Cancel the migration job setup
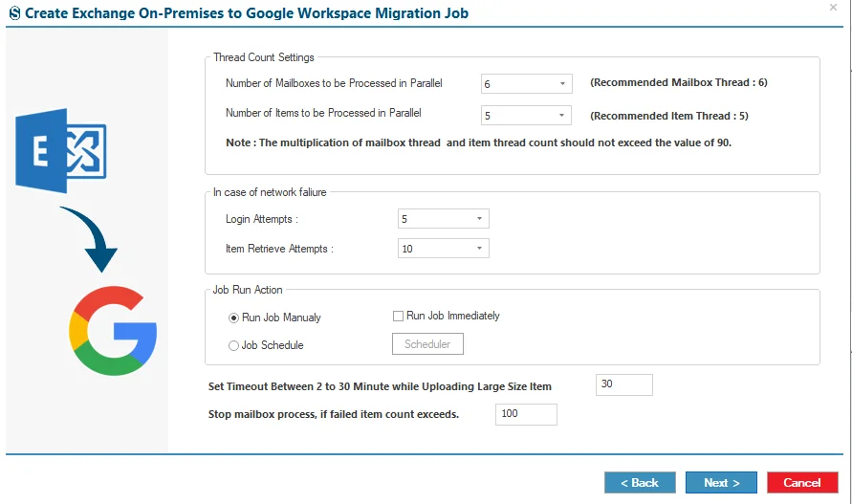Image resolution: width=852 pixels, height=504 pixels. pos(802,483)
